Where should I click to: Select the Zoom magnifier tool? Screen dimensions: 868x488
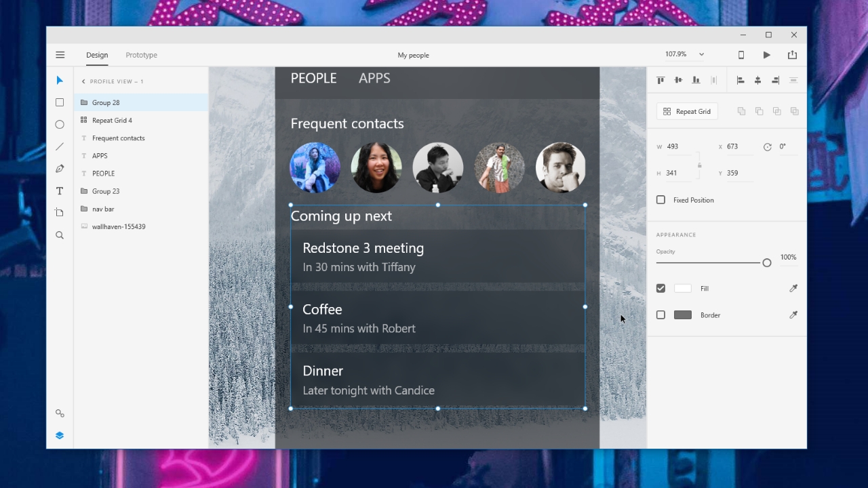[60, 235]
